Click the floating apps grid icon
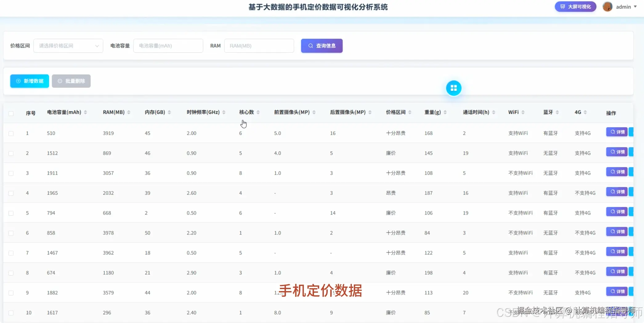 click(x=454, y=88)
